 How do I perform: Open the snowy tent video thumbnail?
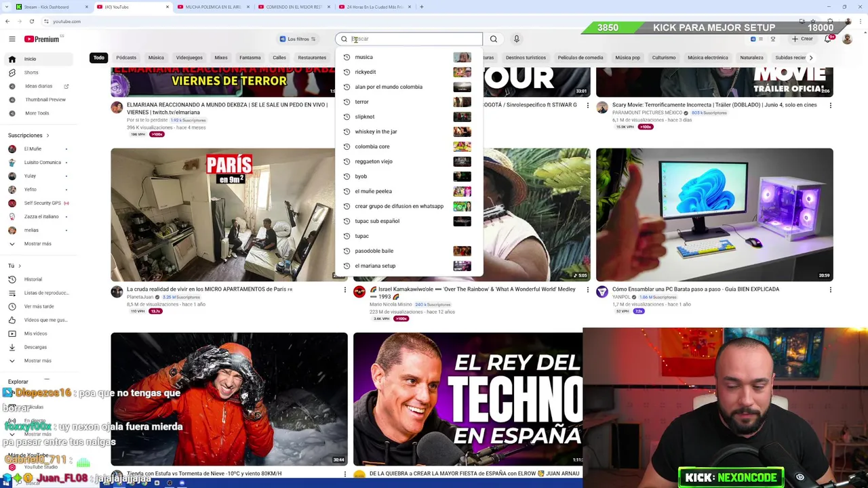[229, 399]
